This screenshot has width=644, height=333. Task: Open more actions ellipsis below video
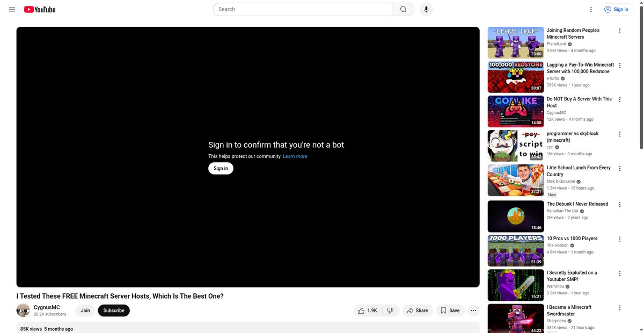(473, 310)
